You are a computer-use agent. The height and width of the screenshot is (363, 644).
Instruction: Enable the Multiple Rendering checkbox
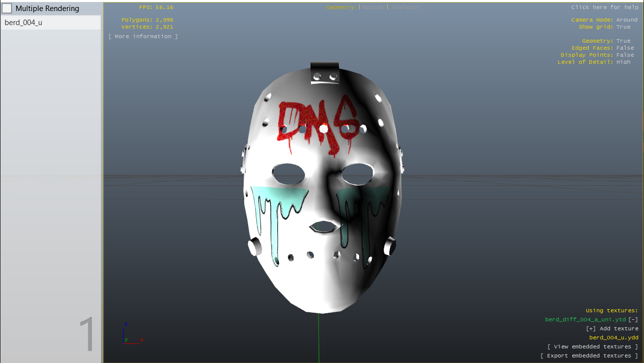coord(7,9)
